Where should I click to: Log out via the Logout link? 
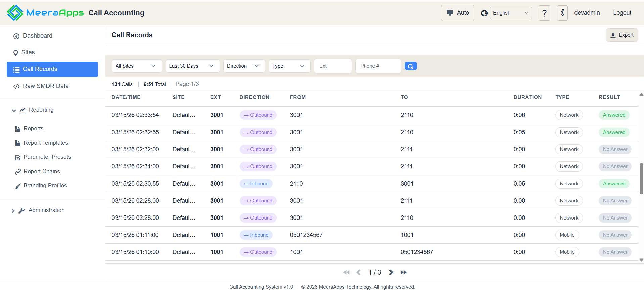tap(622, 13)
